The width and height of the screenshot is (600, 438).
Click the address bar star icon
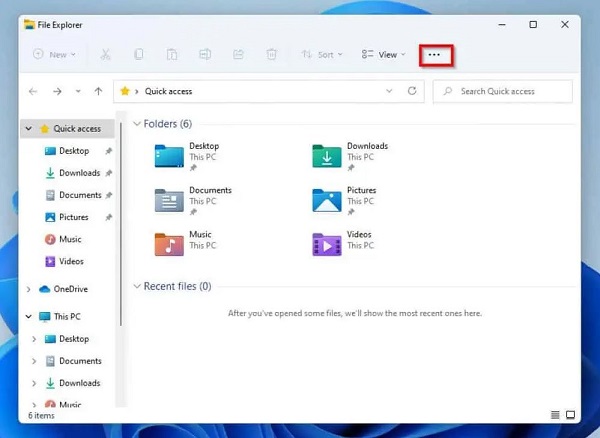125,91
